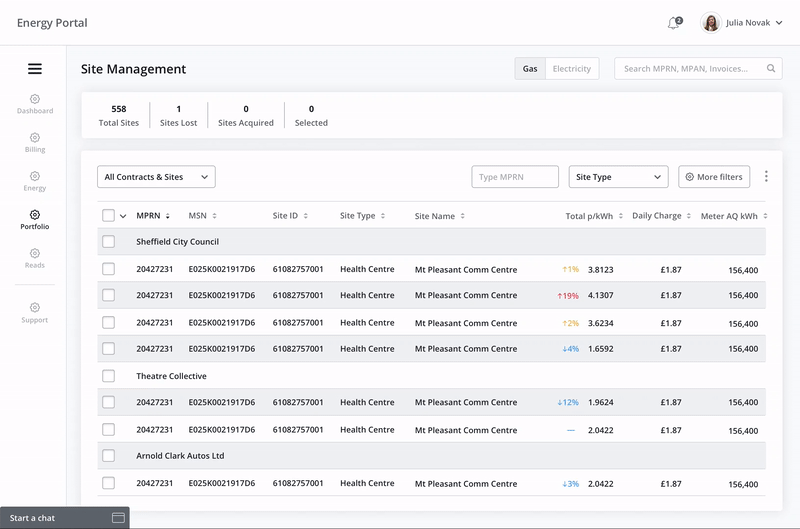Image resolution: width=800 pixels, height=529 pixels.
Task: Open the Energy sidebar section
Action: [35, 181]
